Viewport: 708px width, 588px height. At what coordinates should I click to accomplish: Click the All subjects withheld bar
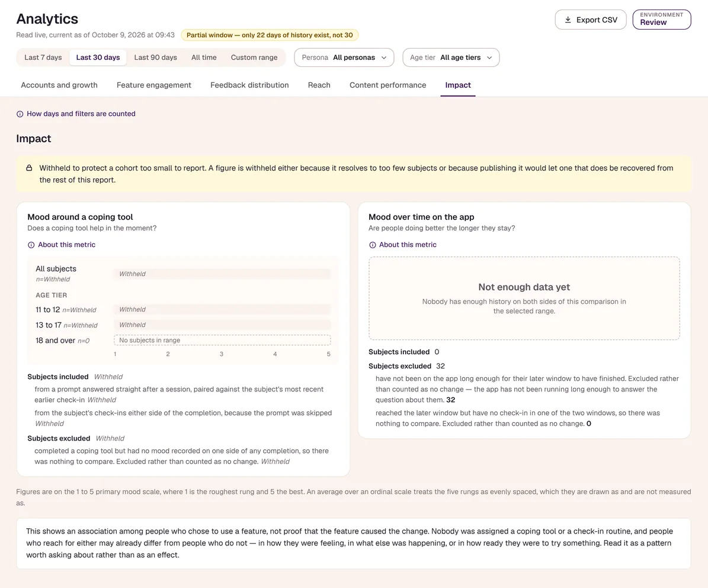pyautogui.click(x=222, y=274)
